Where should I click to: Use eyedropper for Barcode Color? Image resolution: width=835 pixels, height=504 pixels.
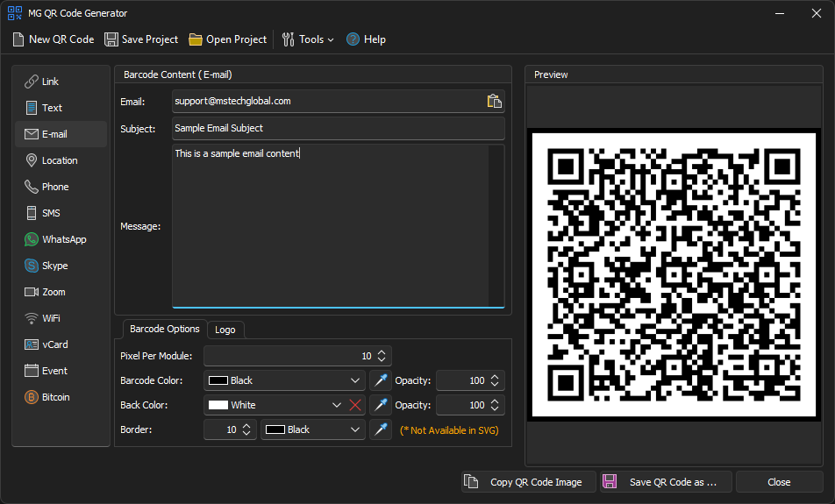coord(381,380)
